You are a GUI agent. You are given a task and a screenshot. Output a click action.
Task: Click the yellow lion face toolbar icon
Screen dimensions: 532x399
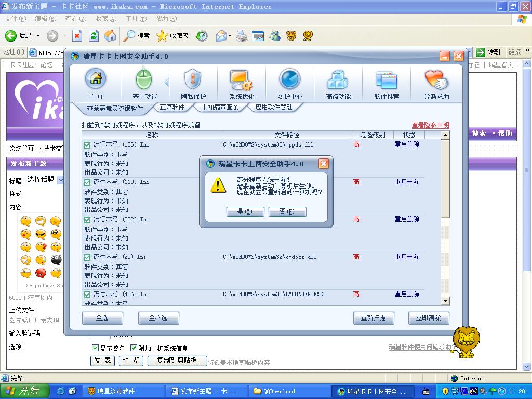pyautogui.click(x=308, y=36)
